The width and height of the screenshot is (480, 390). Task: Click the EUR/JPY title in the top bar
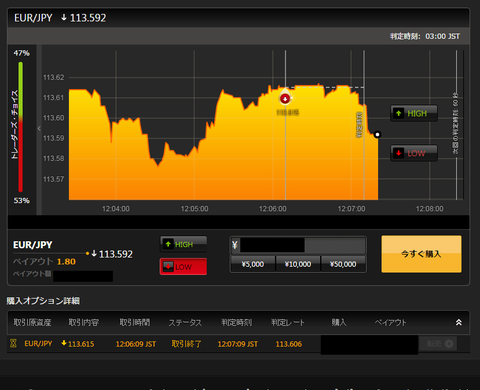[x=33, y=18]
